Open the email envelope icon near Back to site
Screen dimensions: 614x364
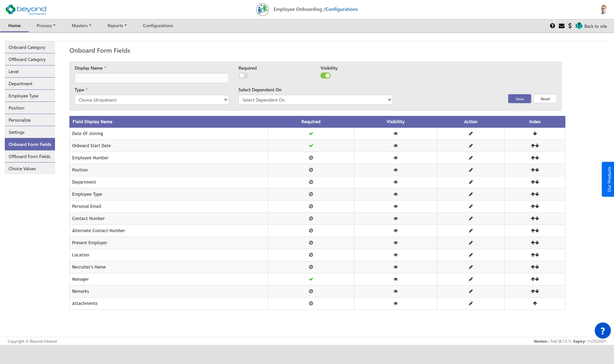click(561, 26)
